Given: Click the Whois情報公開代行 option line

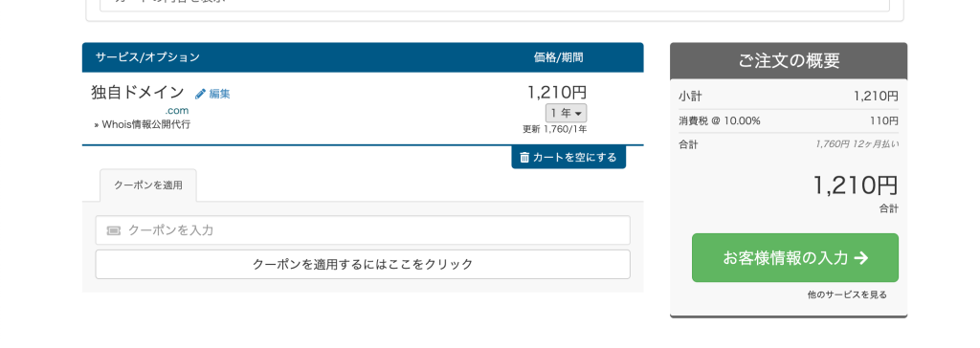Looking at the screenshot, I should [143, 124].
